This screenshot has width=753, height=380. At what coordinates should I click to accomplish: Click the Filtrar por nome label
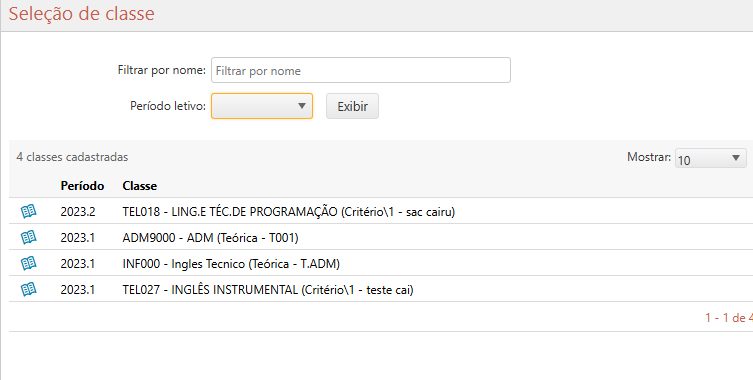pyautogui.click(x=162, y=70)
